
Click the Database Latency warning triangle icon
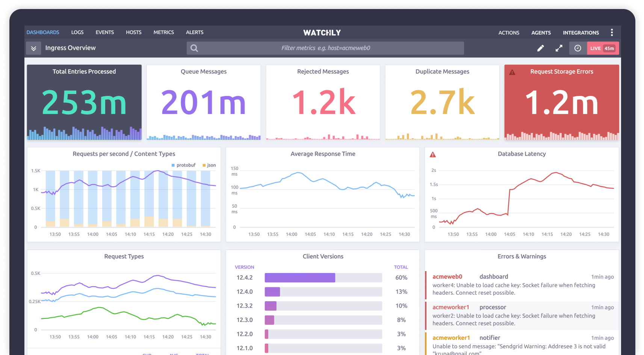(433, 155)
